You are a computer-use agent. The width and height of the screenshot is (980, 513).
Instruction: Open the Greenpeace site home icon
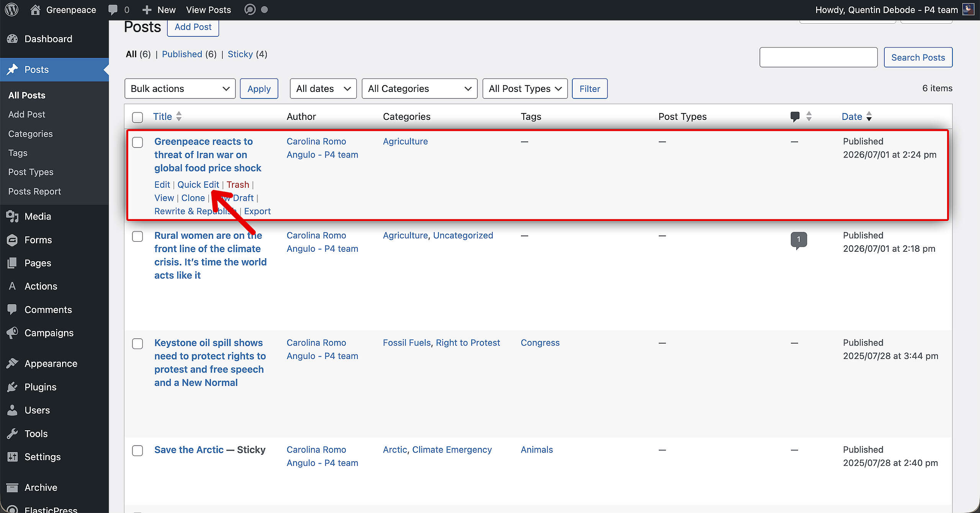(x=35, y=10)
